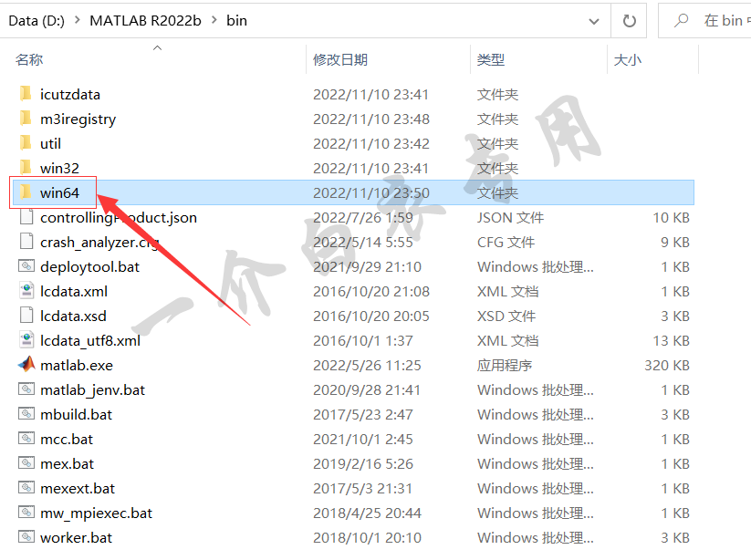Click the 2022/5/26 11:25 date cell
751x560 pixels.
(367, 365)
